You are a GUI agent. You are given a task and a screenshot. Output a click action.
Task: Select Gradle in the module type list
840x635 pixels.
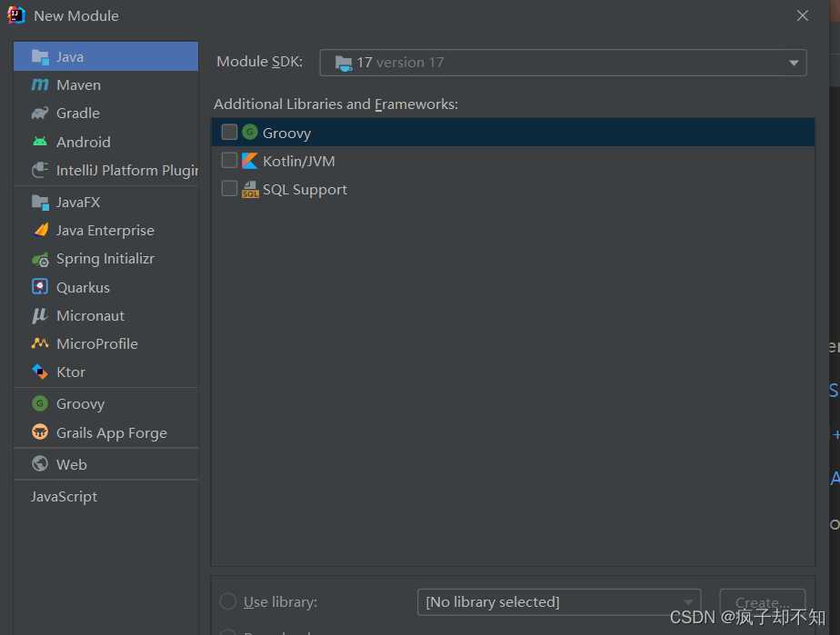pyautogui.click(x=105, y=114)
